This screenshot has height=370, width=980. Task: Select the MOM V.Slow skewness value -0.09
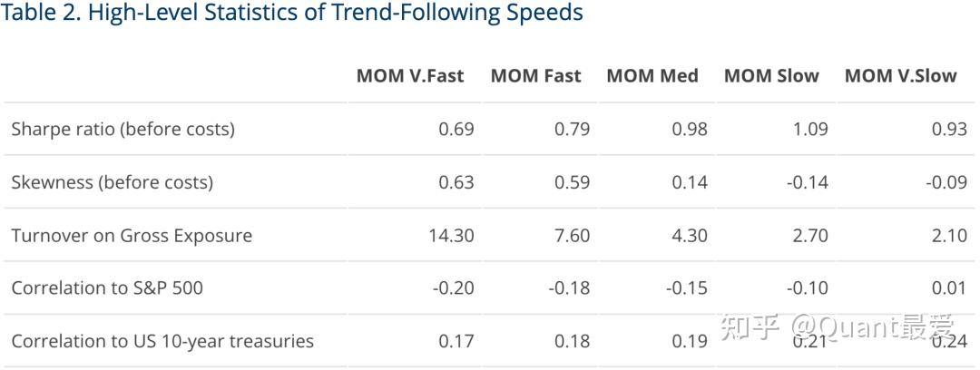(946, 182)
